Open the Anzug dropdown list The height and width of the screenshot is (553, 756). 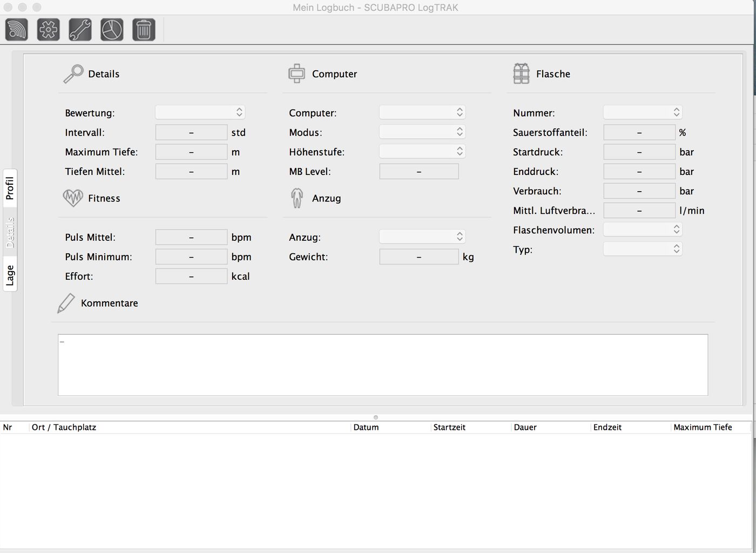[x=422, y=237]
